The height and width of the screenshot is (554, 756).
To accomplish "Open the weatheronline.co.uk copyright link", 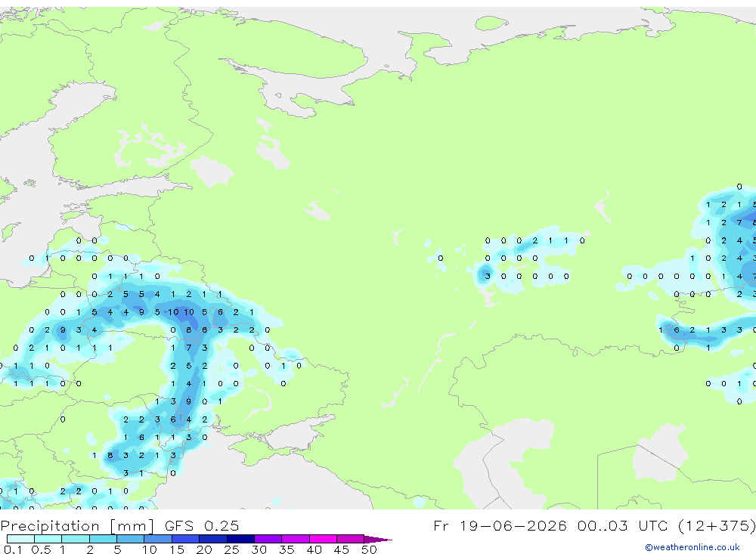I will click(x=692, y=547).
